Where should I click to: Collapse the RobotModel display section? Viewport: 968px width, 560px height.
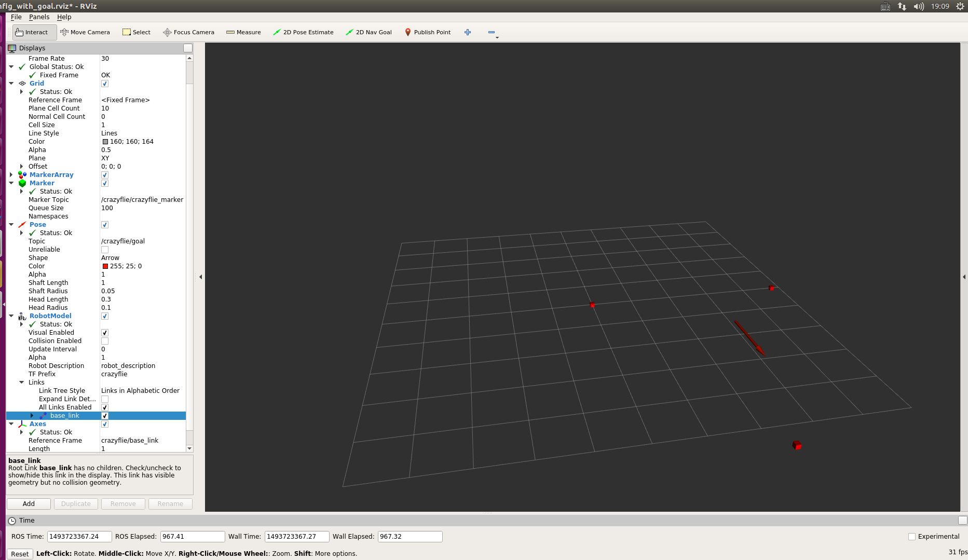(x=11, y=316)
